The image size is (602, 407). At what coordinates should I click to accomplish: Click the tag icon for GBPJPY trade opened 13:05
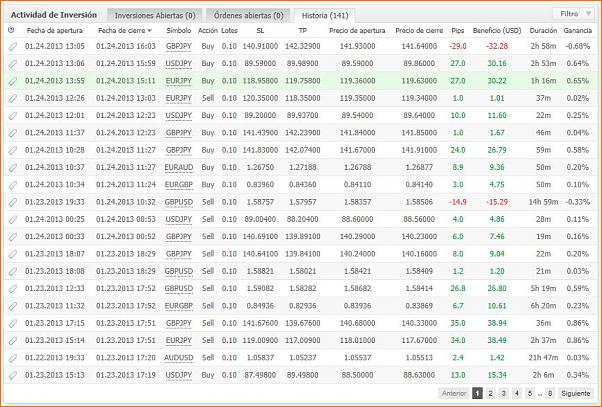pyautogui.click(x=13, y=46)
